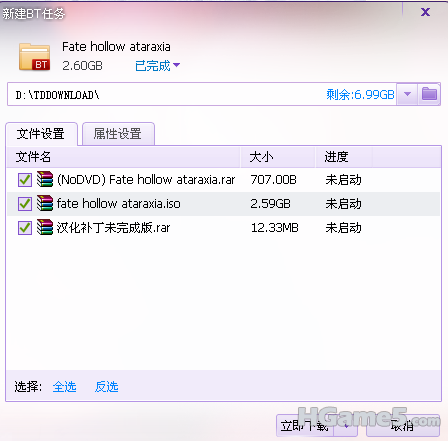The image size is (448, 441).
Task: Open the download path dropdown arrow
Action: (407, 94)
